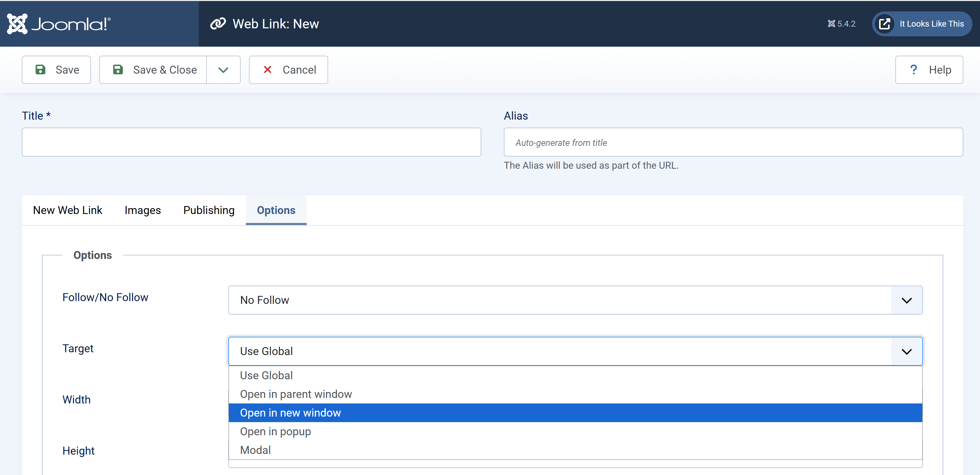Viewport: 980px width, 475px height.
Task: Click the red Cancel X icon
Action: point(267,69)
